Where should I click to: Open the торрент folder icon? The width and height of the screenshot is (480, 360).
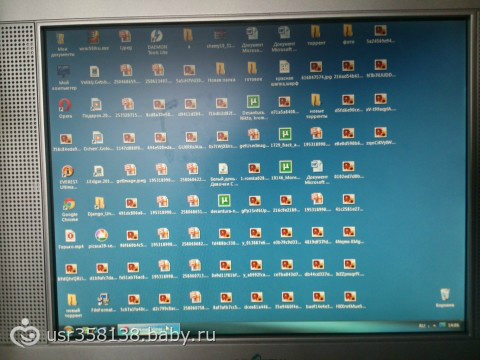[316, 35]
